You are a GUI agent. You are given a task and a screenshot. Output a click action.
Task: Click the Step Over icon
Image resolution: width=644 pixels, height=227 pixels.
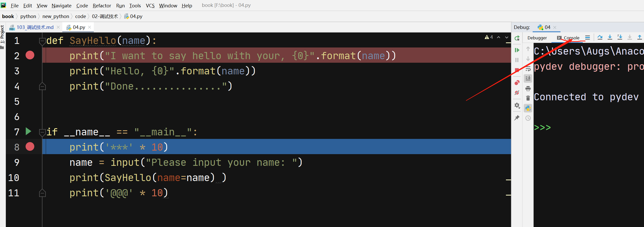[600, 38]
